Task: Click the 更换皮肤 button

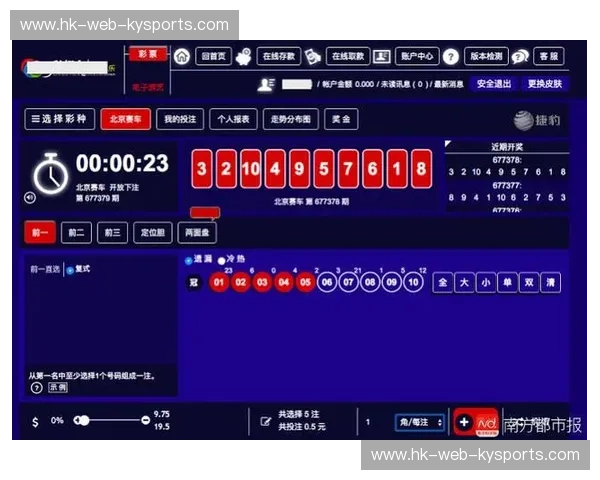Action: 545,83
